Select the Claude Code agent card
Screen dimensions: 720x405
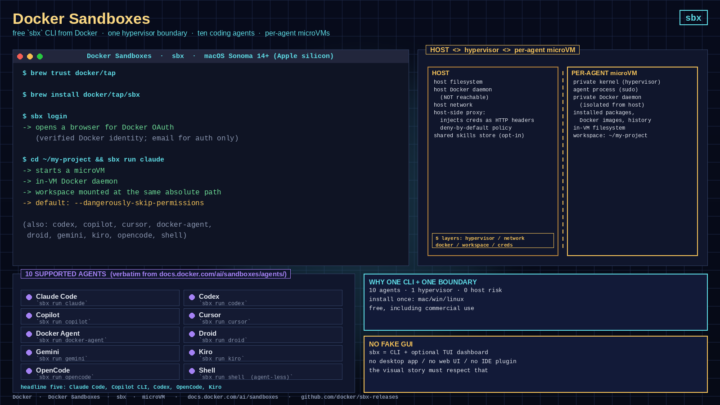[x=100, y=298]
